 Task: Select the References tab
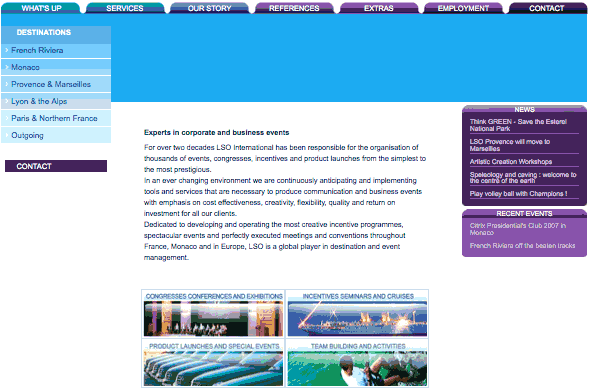click(x=294, y=8)
